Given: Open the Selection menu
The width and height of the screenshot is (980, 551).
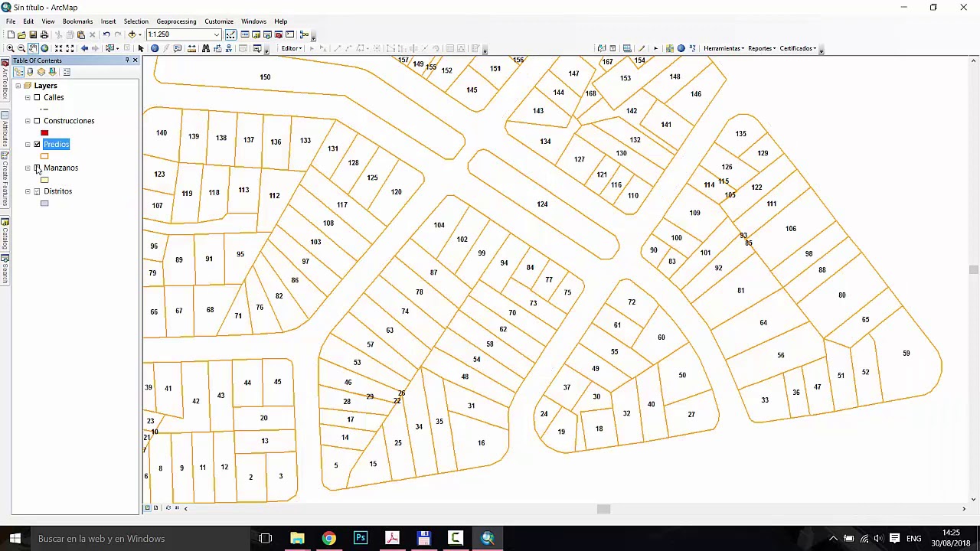Looking at the screenshot, I should point(136,21).
